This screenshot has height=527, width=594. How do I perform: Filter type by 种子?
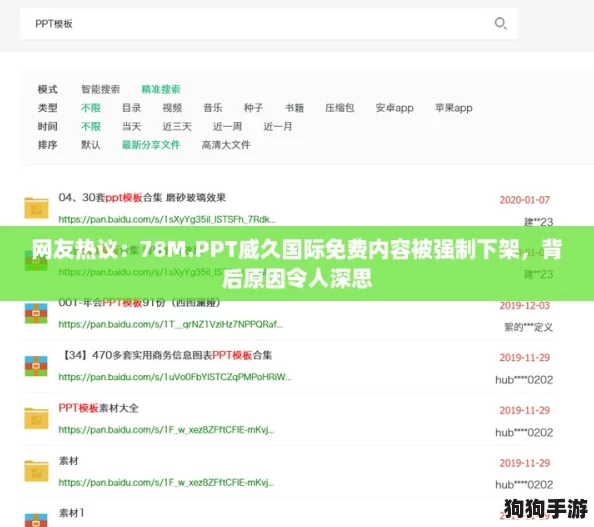point(253,108)
